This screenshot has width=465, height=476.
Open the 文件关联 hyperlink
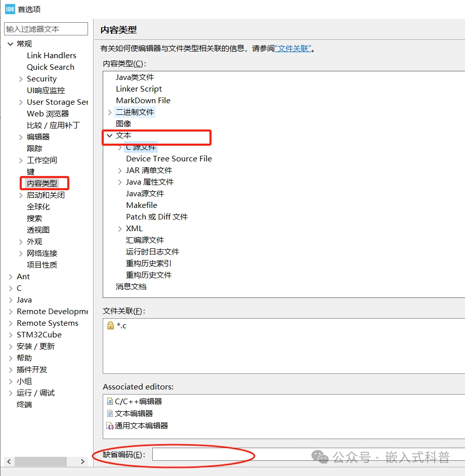pyautogui.click(x=293, y=49)
